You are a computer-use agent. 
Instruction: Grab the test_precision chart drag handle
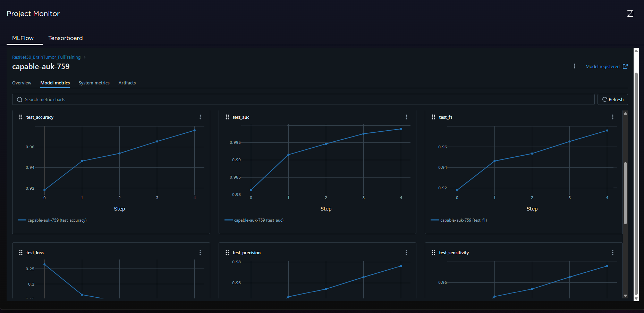pos(227,253)
